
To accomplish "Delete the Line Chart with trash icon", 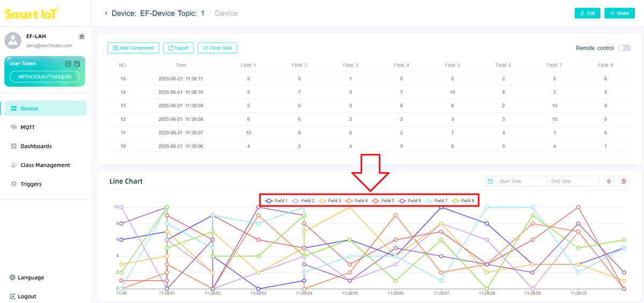I will tap(624, 181).
